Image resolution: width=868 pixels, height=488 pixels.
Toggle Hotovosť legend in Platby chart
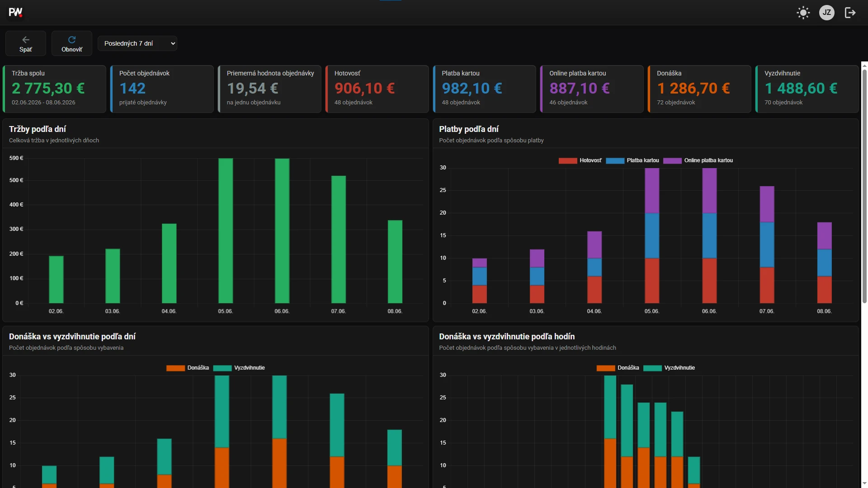tap(580, 160)
